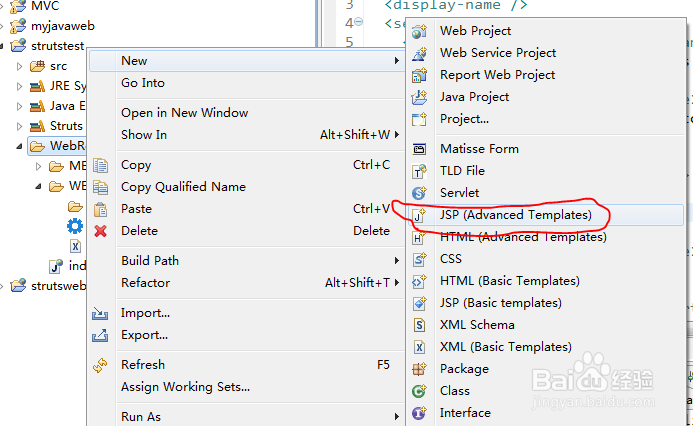
Task: Click the Class icon
Action: [x=419, y=391]
